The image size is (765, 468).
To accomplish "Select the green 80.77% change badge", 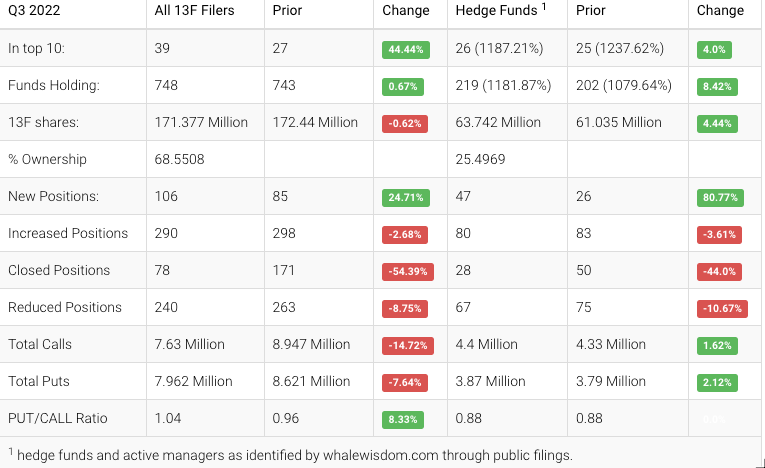I will 720,197.
